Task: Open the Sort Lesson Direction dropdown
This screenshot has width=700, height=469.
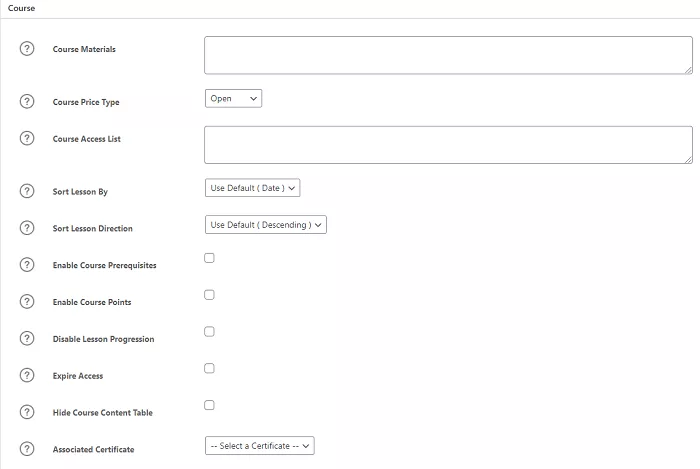Action: click(265, 225)
